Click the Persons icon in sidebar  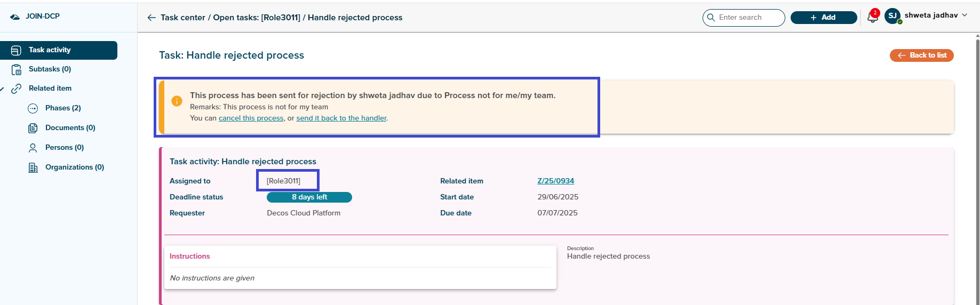tap(33, 148)
